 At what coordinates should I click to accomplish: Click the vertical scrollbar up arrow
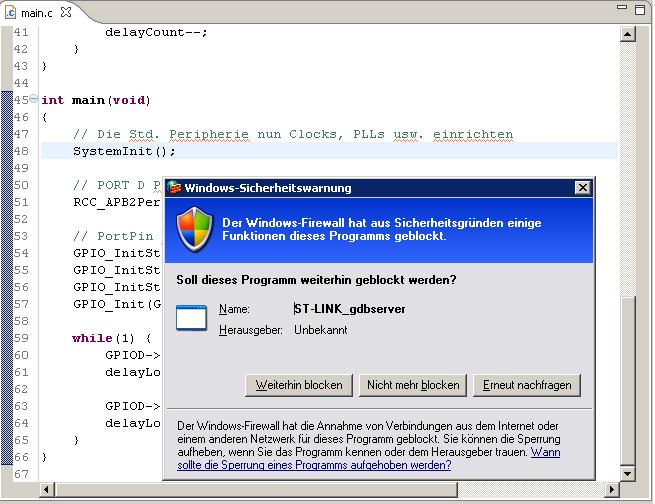click(x=628, y=34)
